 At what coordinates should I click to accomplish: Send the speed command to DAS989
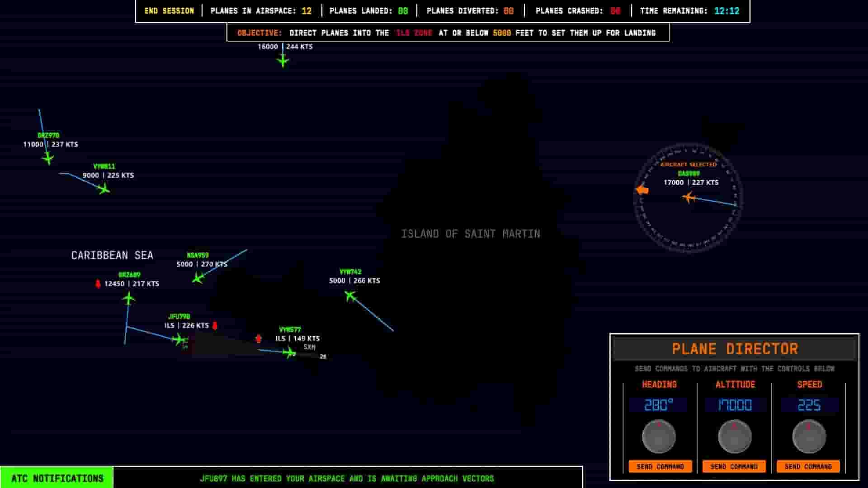808,466
